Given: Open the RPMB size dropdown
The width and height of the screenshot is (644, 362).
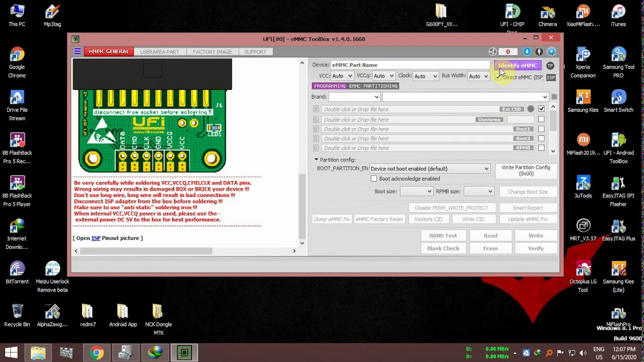Looking at the screenshot, I should coord(479,191).
